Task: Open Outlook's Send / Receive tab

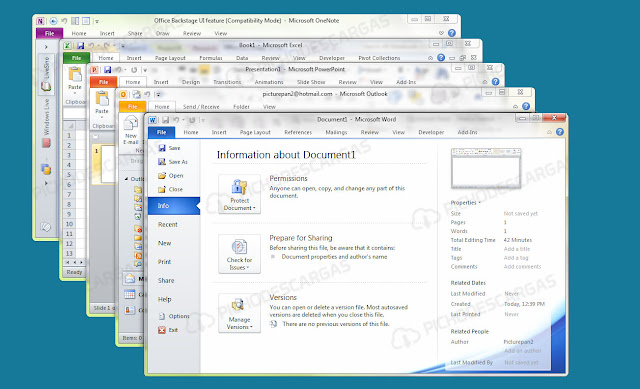Action: 201,107
